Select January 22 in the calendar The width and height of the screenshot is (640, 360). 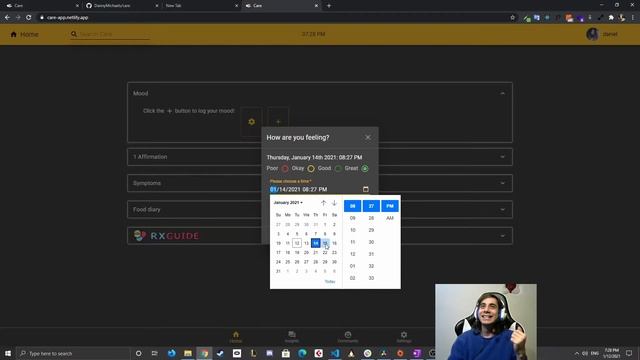coord(325,253)
